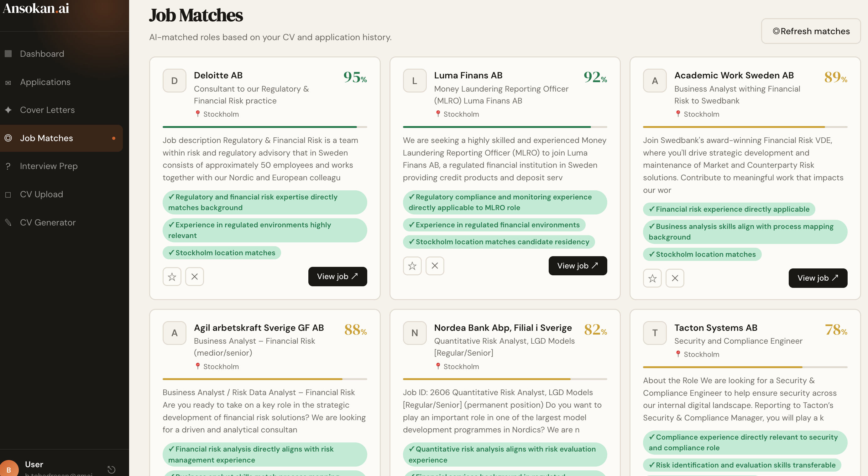Click the sidebar refresh icon near User
The image size is (868, 476).
111,469
